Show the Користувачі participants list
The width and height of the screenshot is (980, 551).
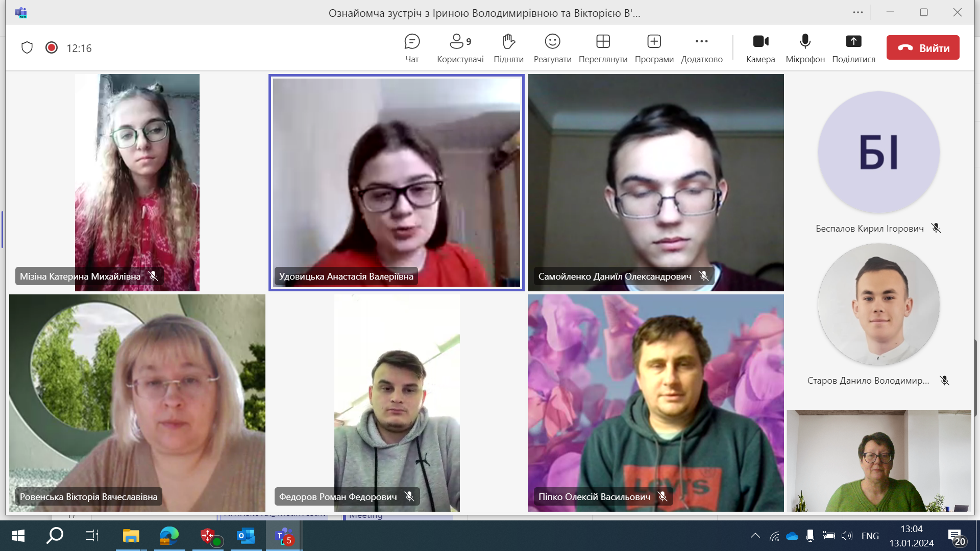tap(460, 48)
